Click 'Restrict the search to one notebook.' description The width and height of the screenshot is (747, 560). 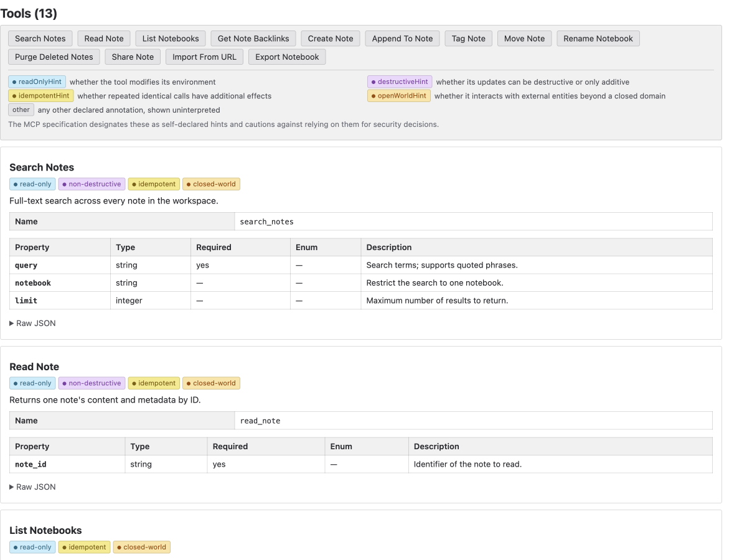(x=435, y=282)
